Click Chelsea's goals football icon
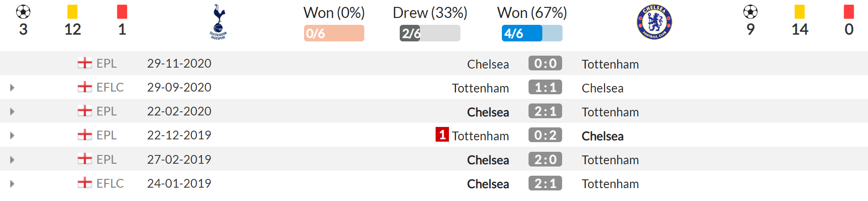868x201 pixels. [750, 12]
